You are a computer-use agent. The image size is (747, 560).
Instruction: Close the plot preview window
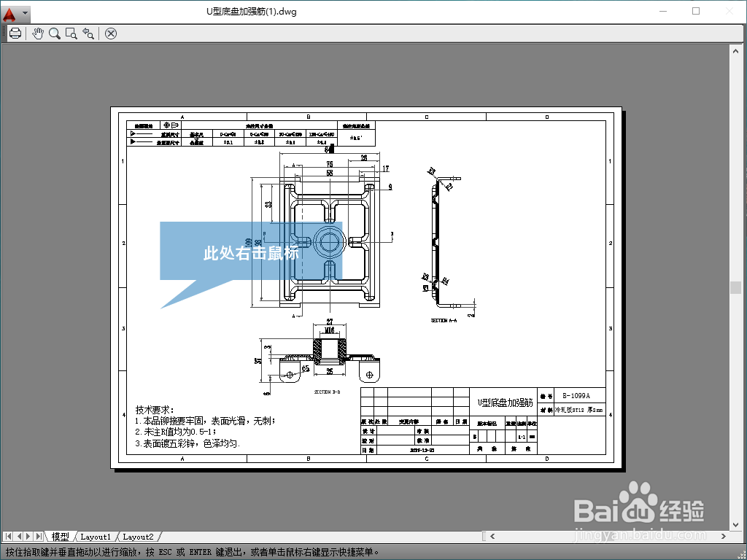coord(111,34)
